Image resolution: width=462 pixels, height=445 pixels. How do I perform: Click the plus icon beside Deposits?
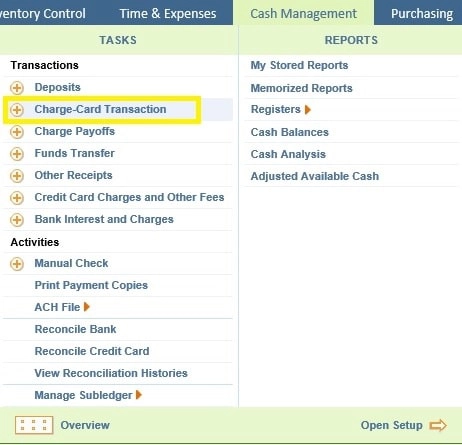click(17, 88)
